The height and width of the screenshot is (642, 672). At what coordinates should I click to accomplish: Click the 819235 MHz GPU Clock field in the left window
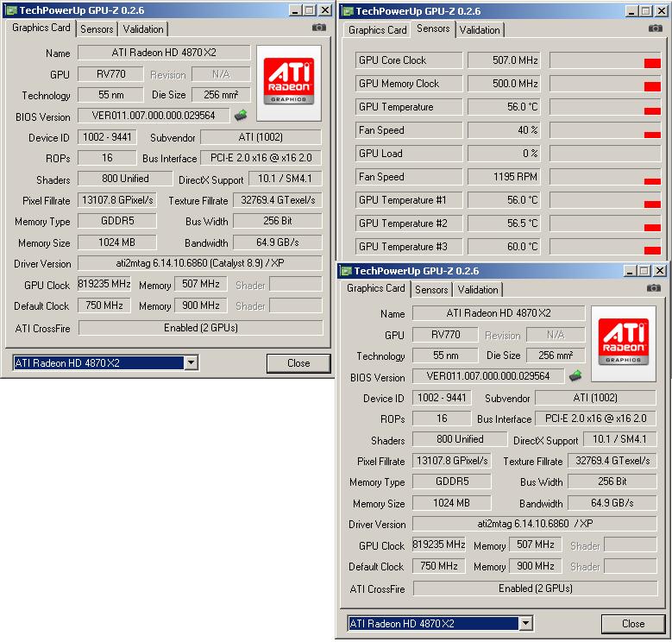(104, 284)
